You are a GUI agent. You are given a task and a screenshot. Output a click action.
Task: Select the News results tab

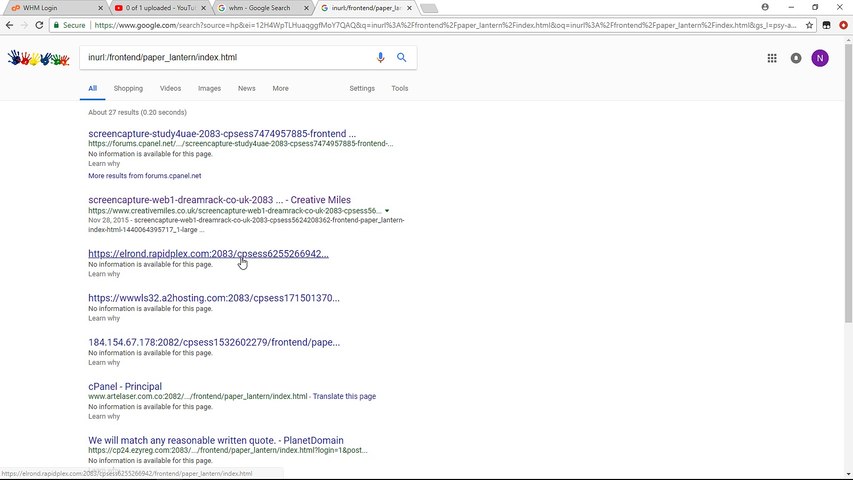click(x=246, y=88)
